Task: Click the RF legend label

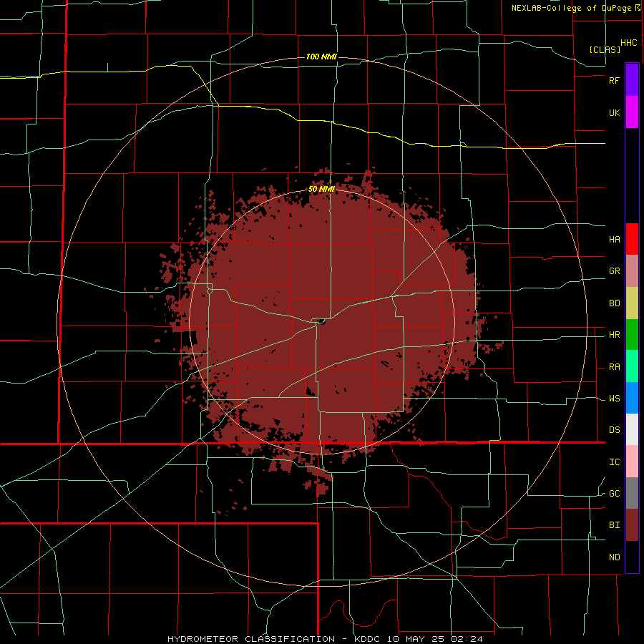Action: [614, 80]
